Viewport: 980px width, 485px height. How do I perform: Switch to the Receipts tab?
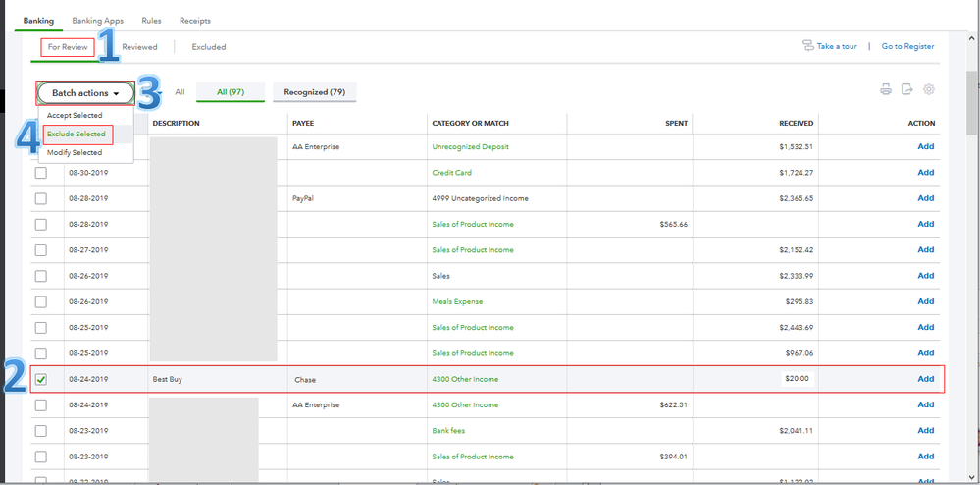(x=195, y=21)
